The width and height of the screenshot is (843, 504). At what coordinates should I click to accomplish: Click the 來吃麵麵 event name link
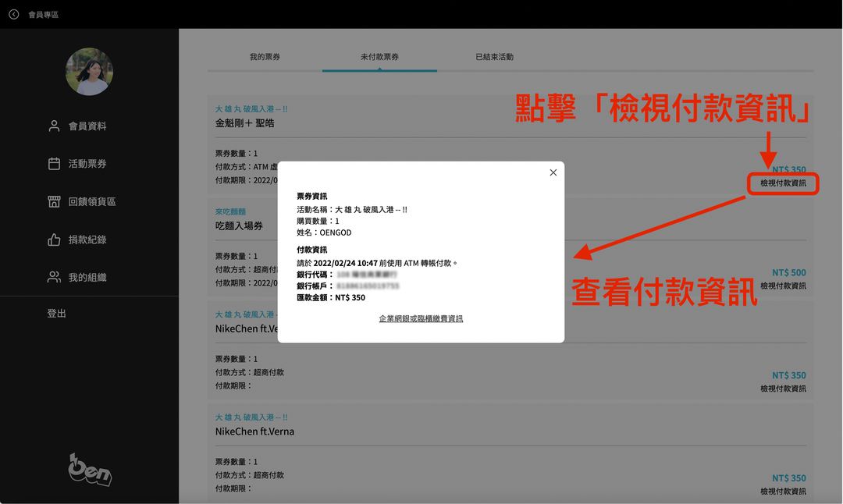230,211
